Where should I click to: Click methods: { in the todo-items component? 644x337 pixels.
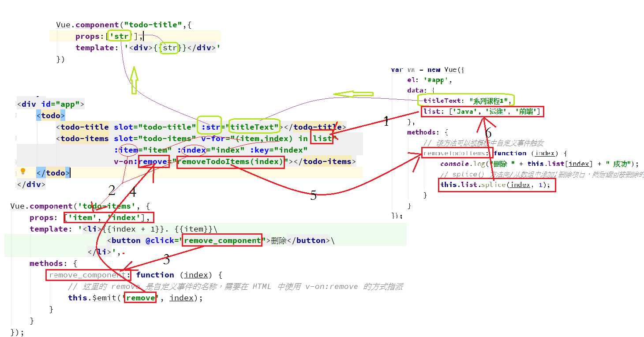click(53, 263)
